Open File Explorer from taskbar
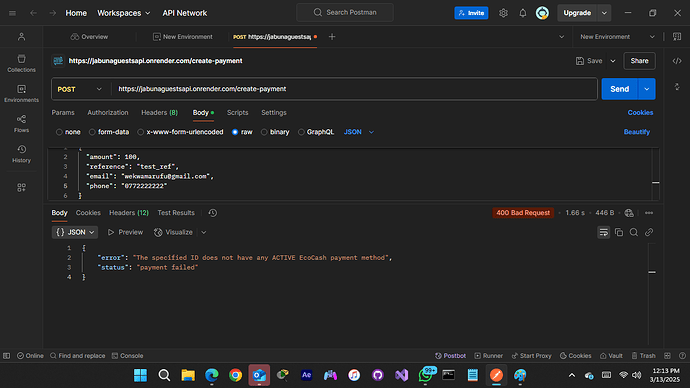690x388 pixels. tap(188, 375)
